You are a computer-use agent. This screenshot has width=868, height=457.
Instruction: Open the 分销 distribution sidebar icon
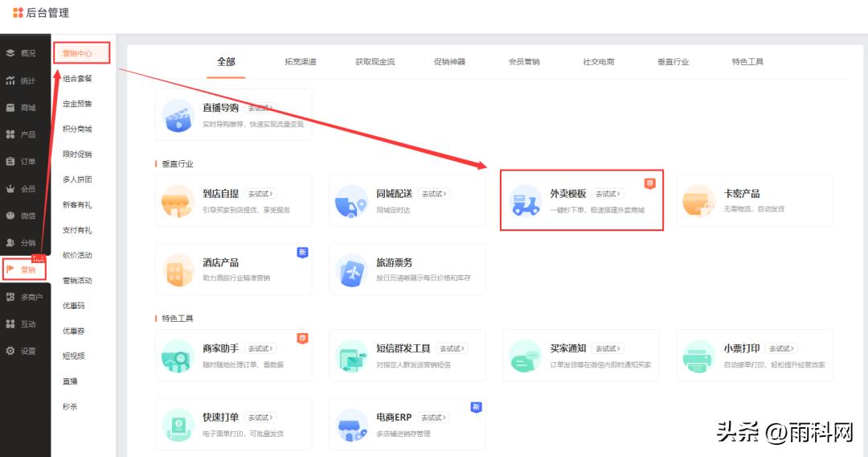10,243
